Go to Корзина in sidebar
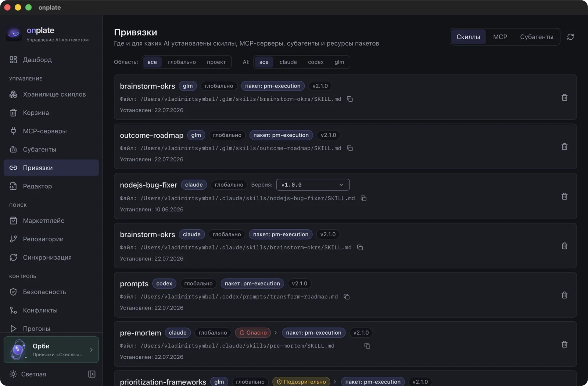The image size is (588, 386). [51, 113]
